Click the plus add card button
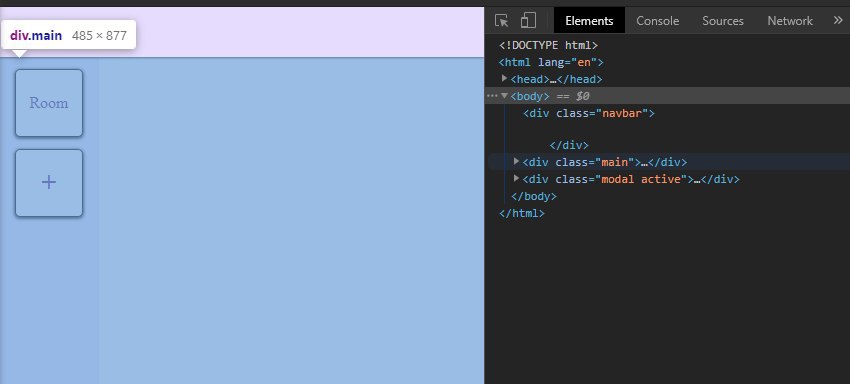The width and height of the screenshot is (850, 384). pyautogui.click(x=49, y=183)
